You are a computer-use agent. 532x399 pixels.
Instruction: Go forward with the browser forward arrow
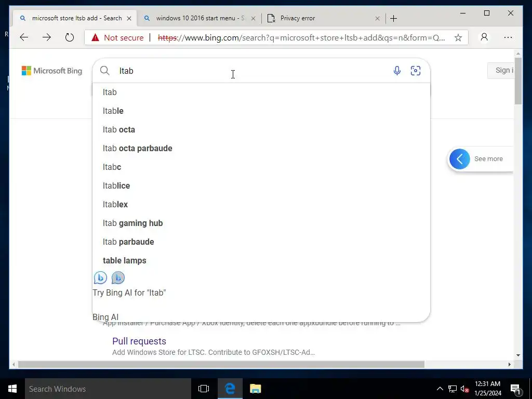coord(46,37)
